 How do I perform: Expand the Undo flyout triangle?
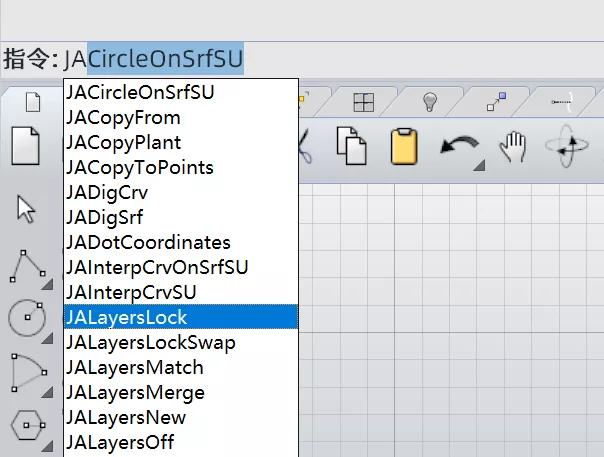coord(480,165)
